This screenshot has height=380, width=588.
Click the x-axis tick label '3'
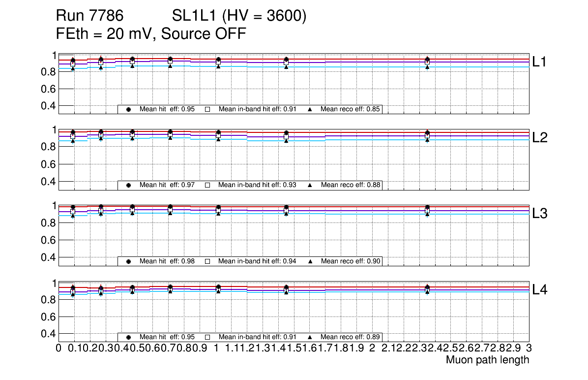click(x=529, y=348)
